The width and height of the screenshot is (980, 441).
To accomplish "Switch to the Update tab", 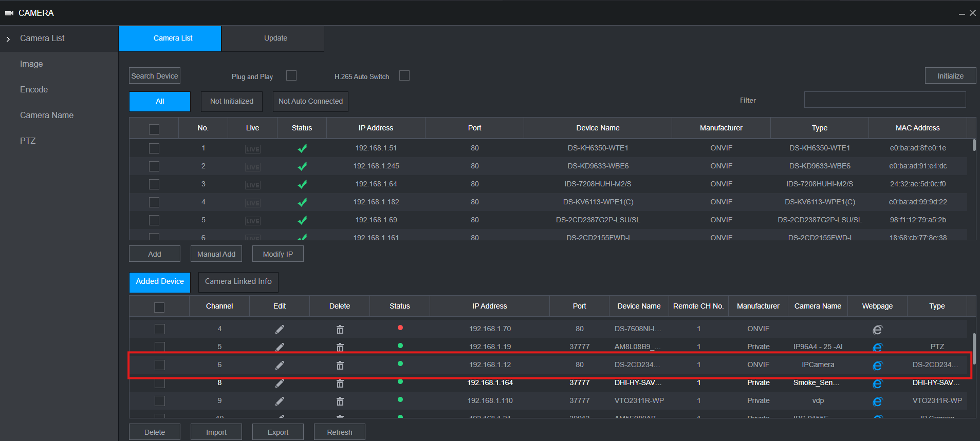I will click(x=273, y=39).
